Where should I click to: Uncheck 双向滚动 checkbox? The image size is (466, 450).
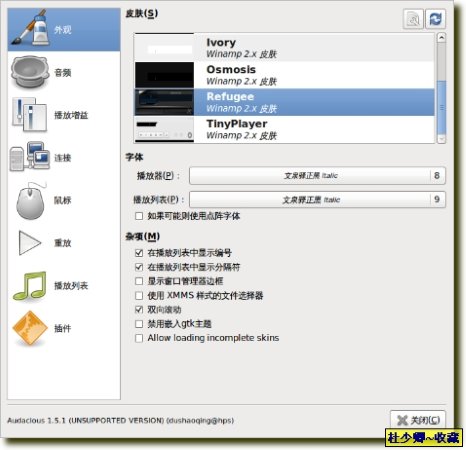tap(139, 310)
